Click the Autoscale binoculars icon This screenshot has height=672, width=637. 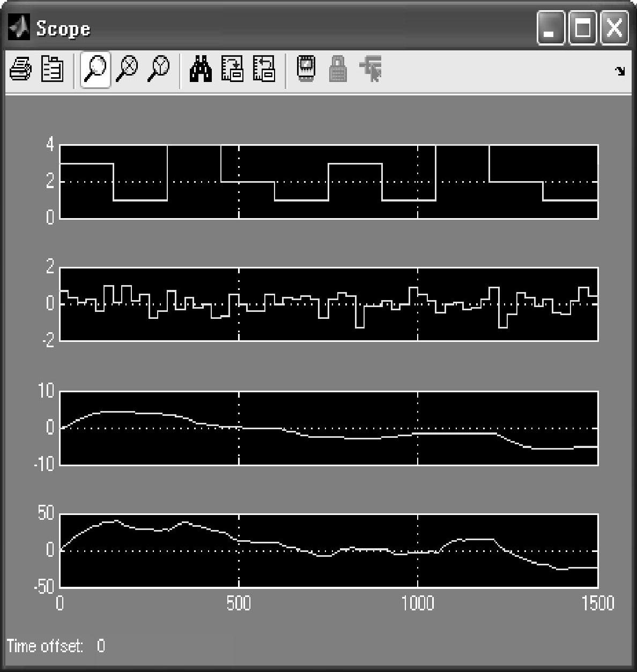[x=201, y=69]
